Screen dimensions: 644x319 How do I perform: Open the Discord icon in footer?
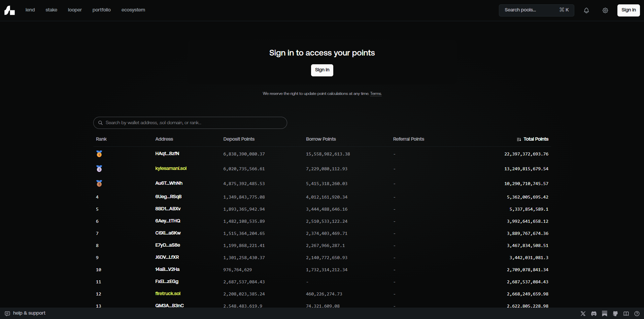(594, 314)
